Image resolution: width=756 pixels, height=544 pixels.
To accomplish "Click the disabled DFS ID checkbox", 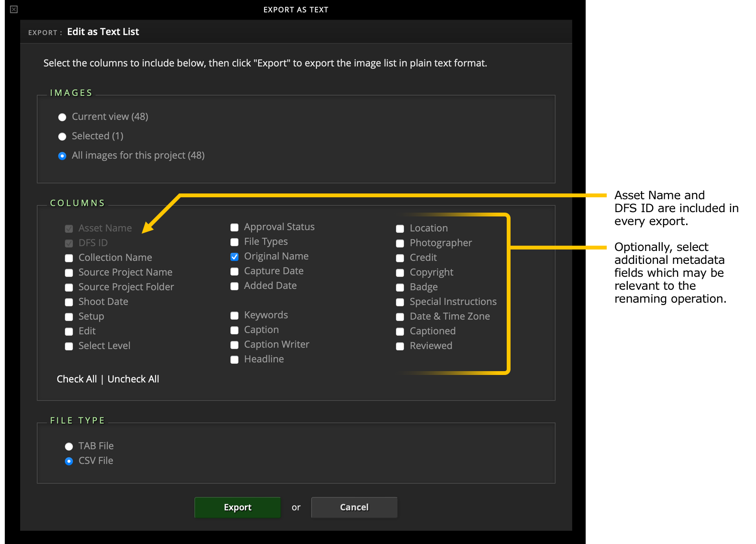I will pos(69,243).
